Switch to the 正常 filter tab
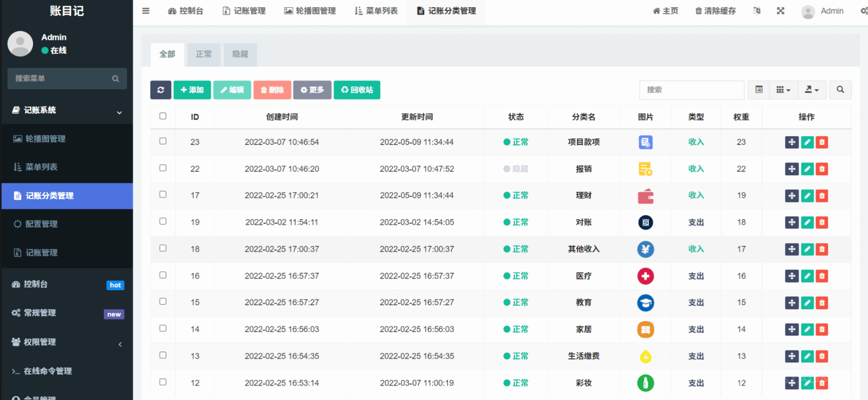This screenshot has width=868, height=400. pyautogui.click(x=204, y=54)
